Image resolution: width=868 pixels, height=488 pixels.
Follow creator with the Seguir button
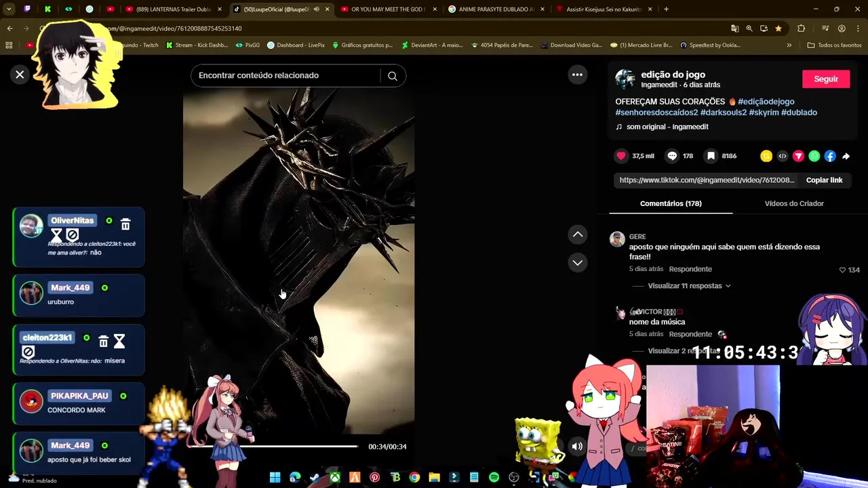click(x=826, y=79)
